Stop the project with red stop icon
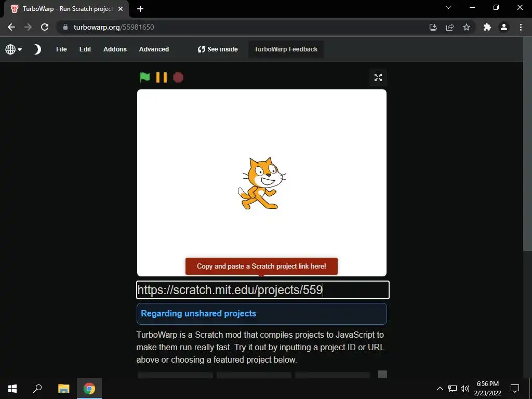 [x=178, y=77]
